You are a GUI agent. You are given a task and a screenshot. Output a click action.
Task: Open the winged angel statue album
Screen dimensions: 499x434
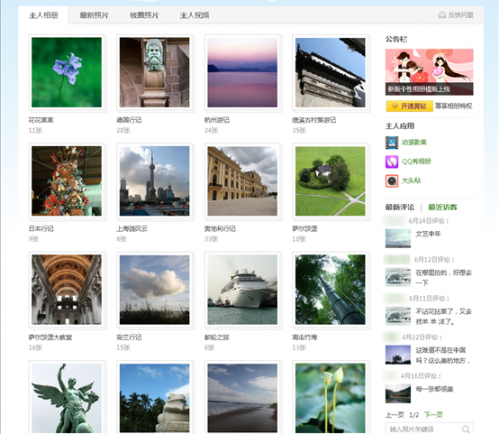[x=67, y=398]
